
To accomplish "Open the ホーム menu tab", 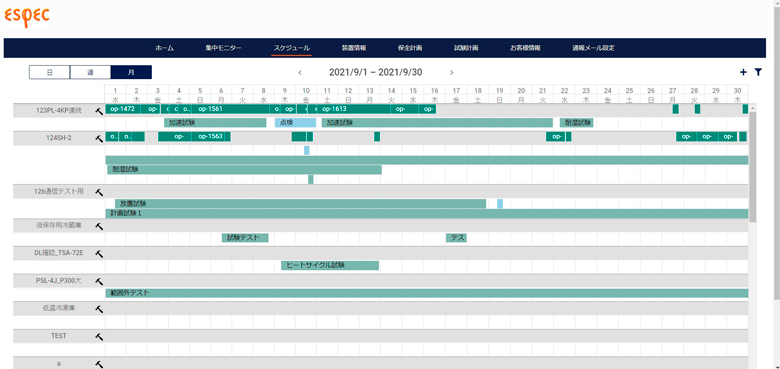I will pos(164,48).
